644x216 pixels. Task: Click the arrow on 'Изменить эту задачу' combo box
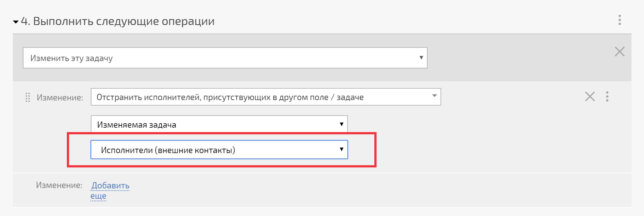tap(421, 58)
